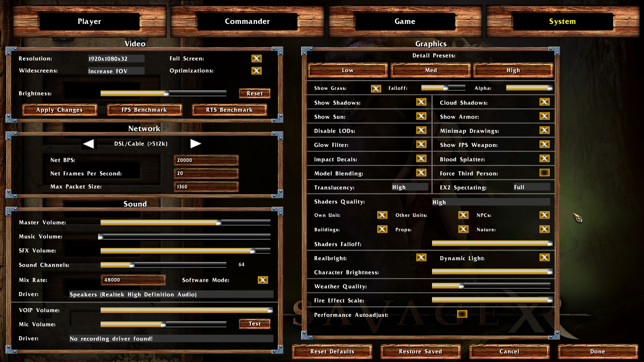Toggle Show FPS Weapon checkbox
Image resolution: width=644 pixels, height=362 pixels.
(x=544, y=144)
